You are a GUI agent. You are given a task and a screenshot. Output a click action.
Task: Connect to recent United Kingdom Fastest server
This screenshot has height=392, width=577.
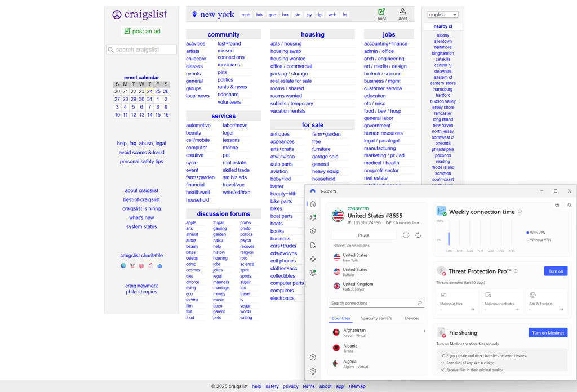click(377, 286)
